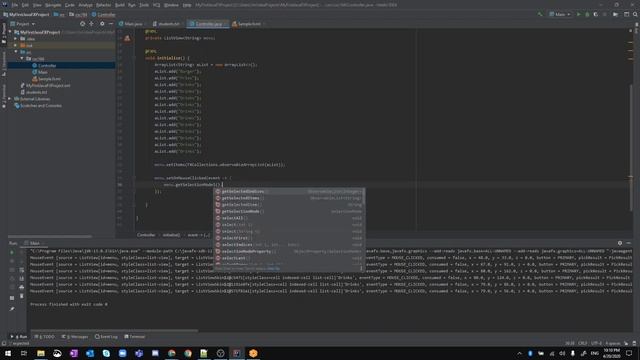
Task: Collapse the src folder
Action: click(16, 52)
